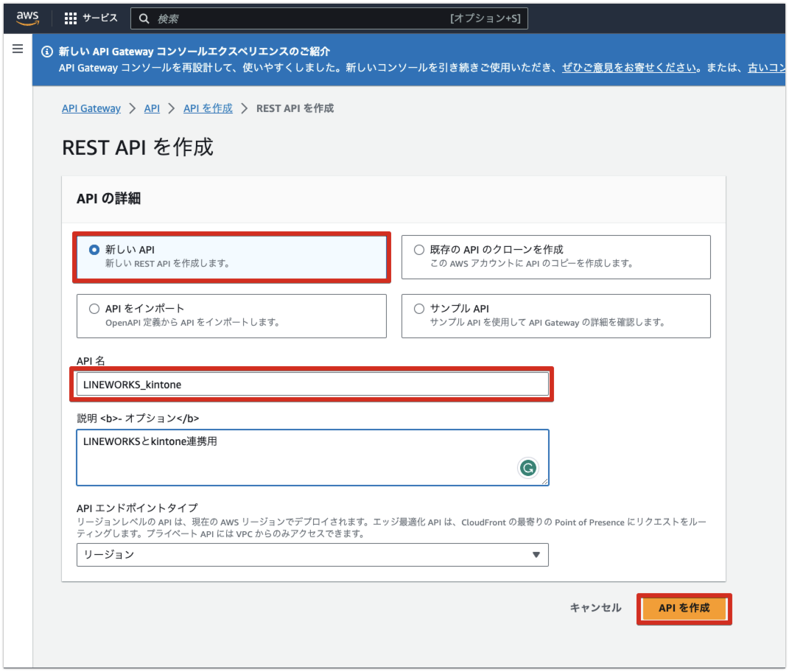The image size is (789, 672).
Task: Navigate to API breadcrumb link
Action: tap(152, 108)
